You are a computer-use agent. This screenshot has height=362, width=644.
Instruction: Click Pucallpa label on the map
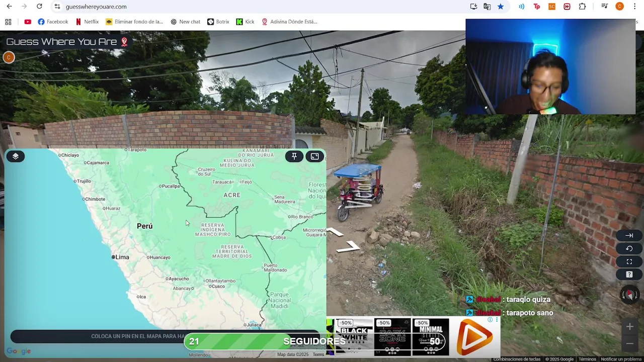(170, 186)
